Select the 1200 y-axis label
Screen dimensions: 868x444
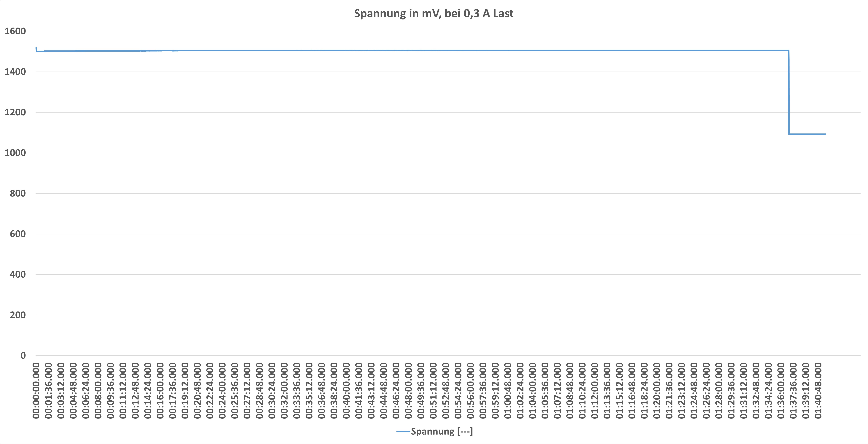pos(15,112)
